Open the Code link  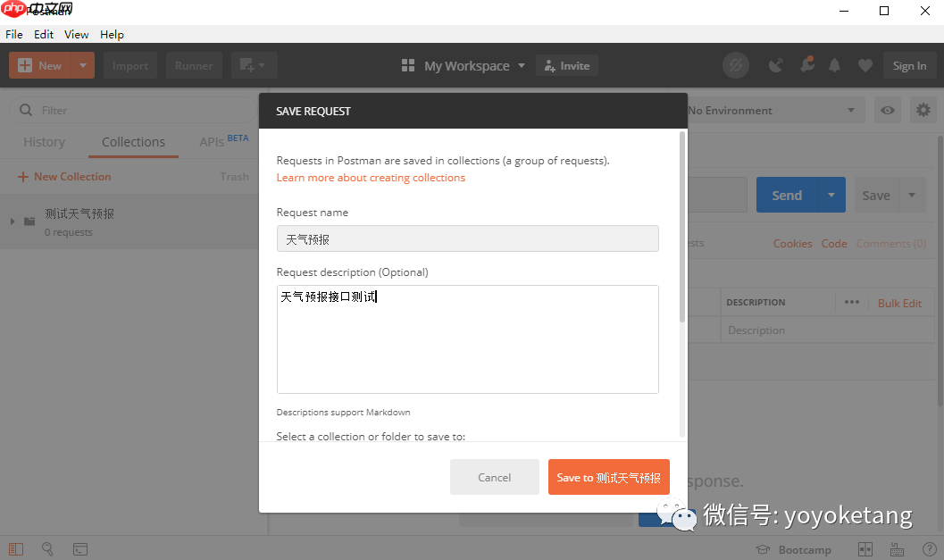click(834, 243)
